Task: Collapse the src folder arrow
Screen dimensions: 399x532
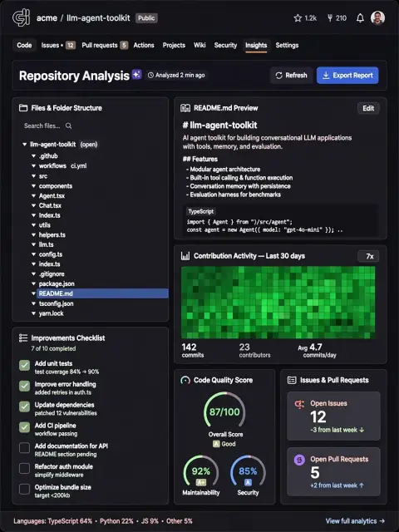Action: [33, 176]
